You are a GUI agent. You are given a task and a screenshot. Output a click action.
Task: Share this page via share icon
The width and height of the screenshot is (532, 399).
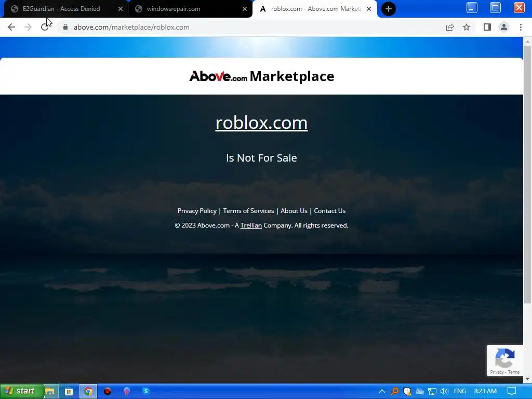(x=450, y=27)
